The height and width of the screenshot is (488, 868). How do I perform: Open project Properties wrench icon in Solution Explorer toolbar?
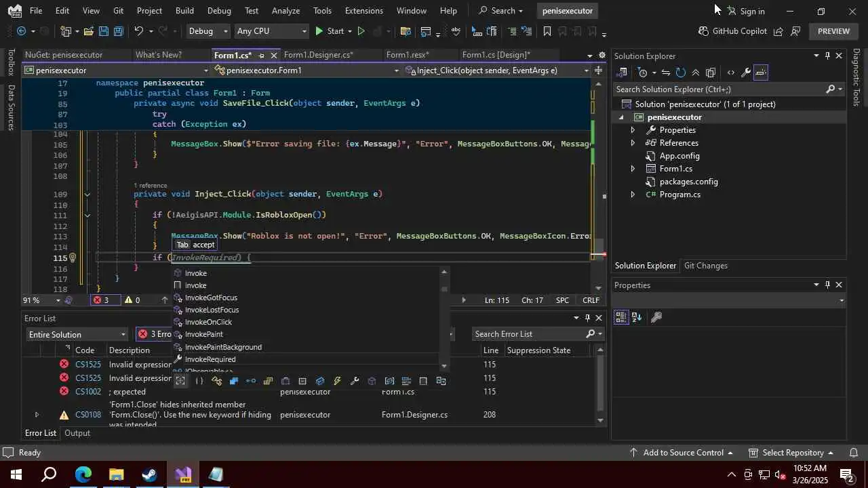coord(745,73)
